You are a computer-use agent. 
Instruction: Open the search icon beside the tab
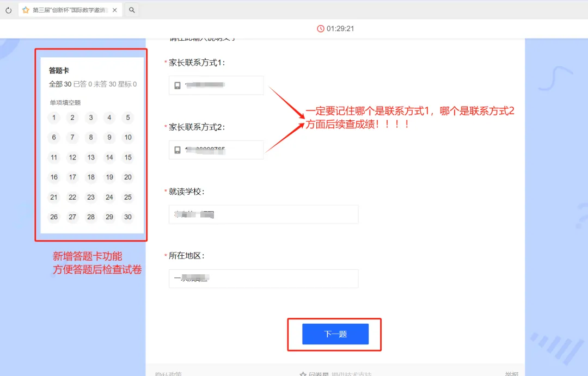(x=131, y=9)
